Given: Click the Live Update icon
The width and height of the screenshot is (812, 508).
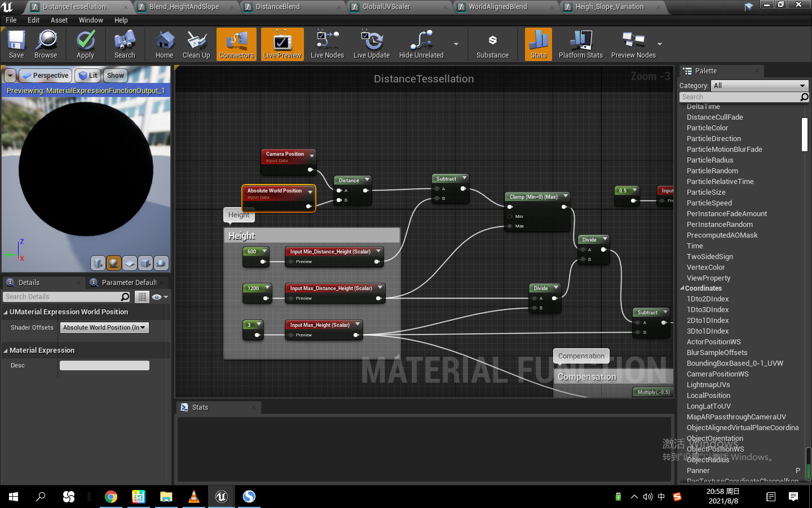Looking at the screenshot, I should point(372,44).
